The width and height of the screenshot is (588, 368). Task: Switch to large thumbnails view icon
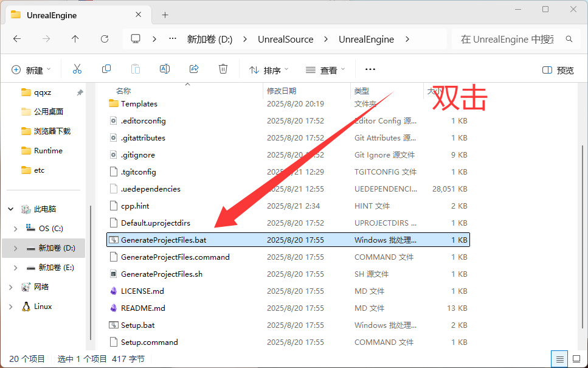(x=576, y=359)
